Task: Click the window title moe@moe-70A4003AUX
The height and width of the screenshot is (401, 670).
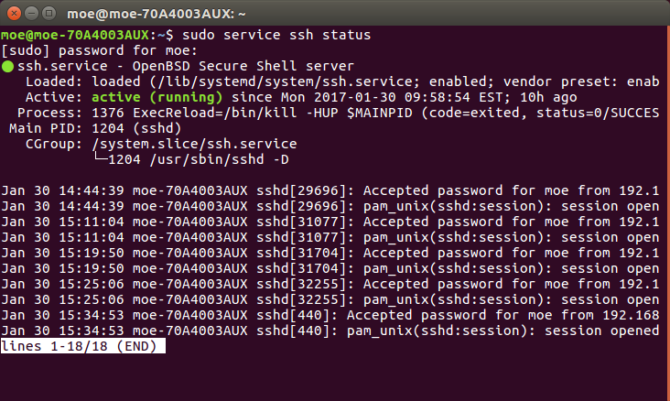Action: 334,12
